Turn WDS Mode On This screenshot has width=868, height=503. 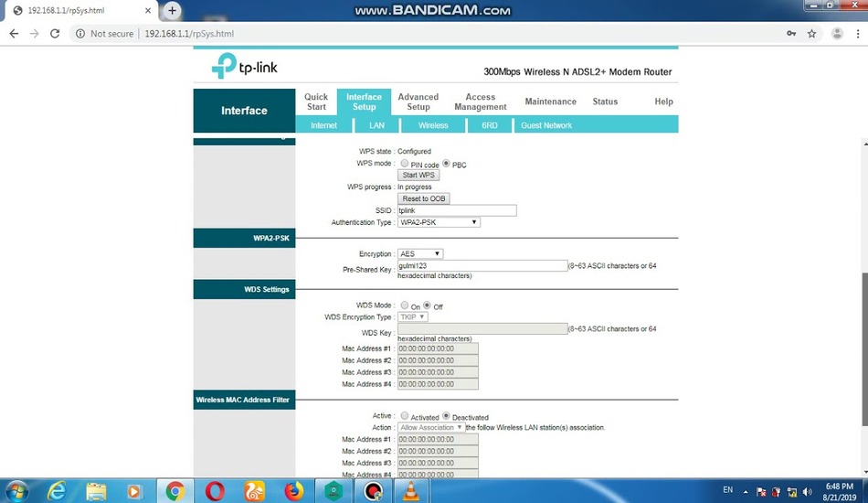[405, 305]
